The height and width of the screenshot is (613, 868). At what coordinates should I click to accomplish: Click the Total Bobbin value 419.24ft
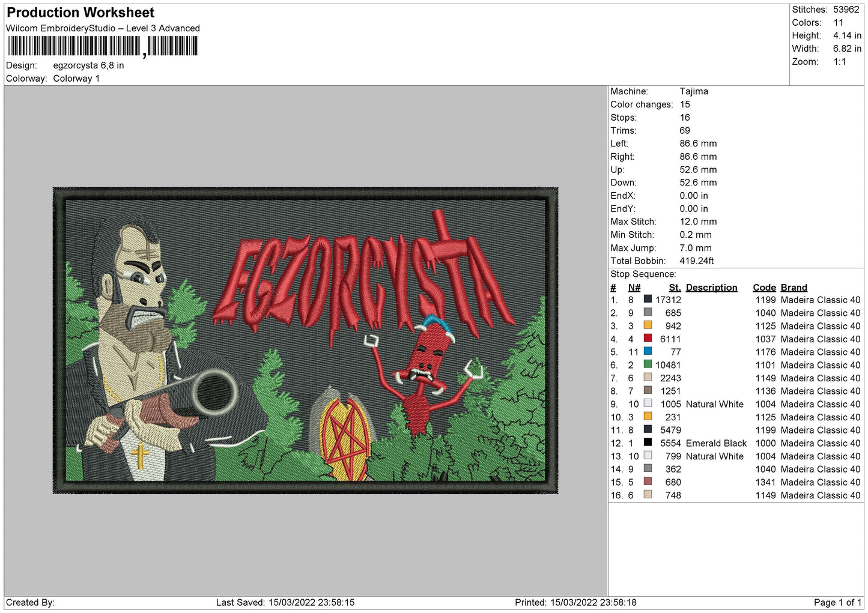[x=697, y=261]
